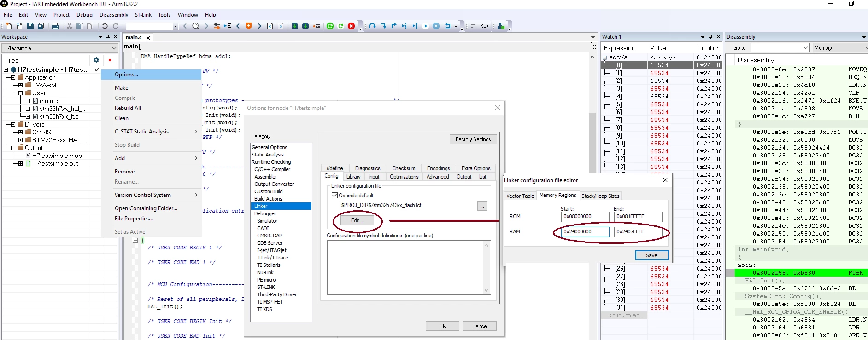The image size is (868, 340).
Task: Switch to the Library tab
Action: tap(353, 177)
